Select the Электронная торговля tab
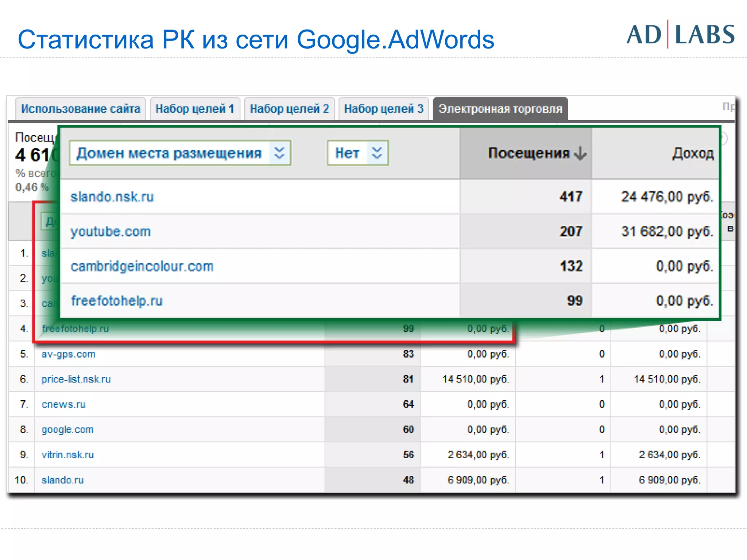Image resolution: width=747 pixels, height=560 pixels. 500,109
